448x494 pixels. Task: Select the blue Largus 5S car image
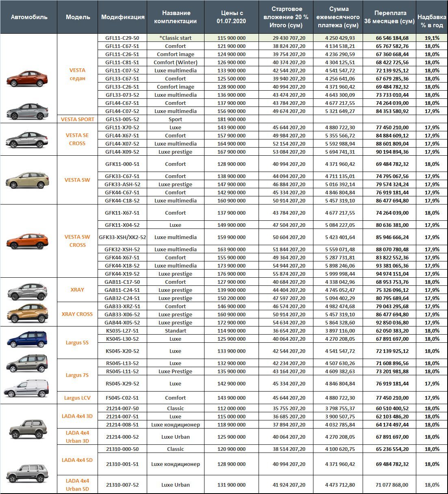tap(27, 339)
